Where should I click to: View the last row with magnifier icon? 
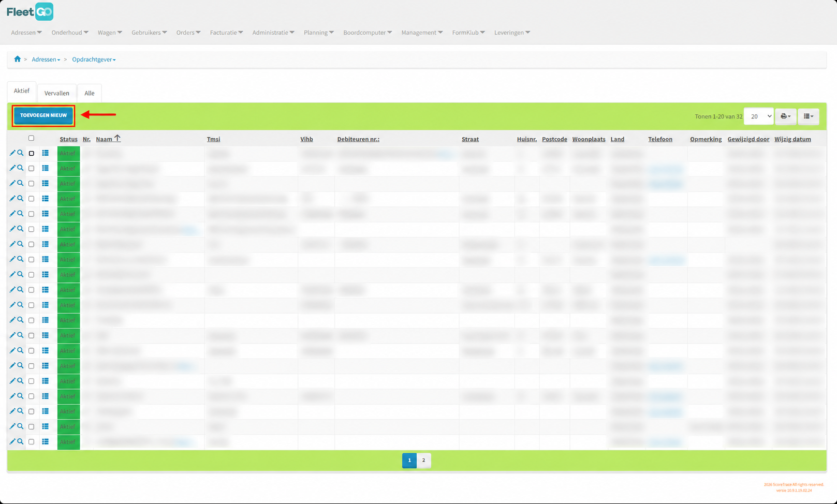click(x=21, y=441)
